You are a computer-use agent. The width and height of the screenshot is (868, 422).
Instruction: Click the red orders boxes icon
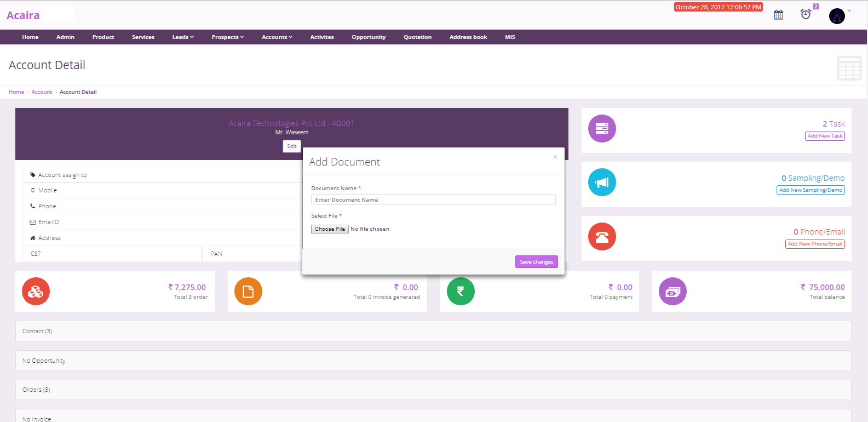36,292
